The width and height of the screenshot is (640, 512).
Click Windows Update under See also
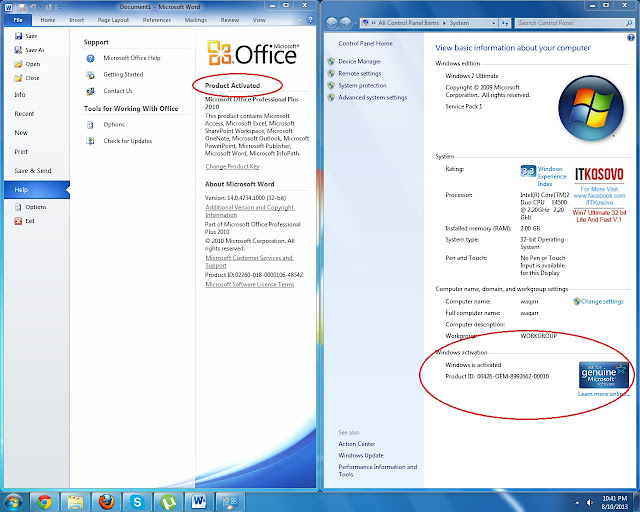[361, 456]
